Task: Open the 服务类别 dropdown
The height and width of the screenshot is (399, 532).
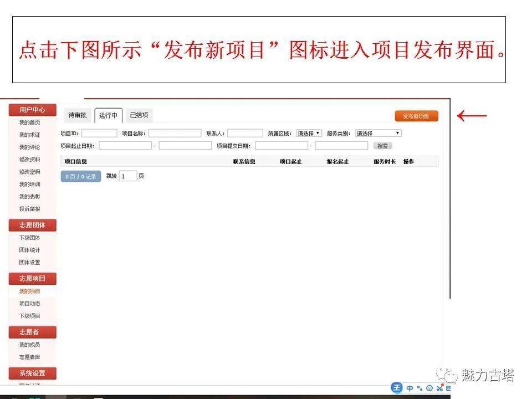Action: (378, 134)
